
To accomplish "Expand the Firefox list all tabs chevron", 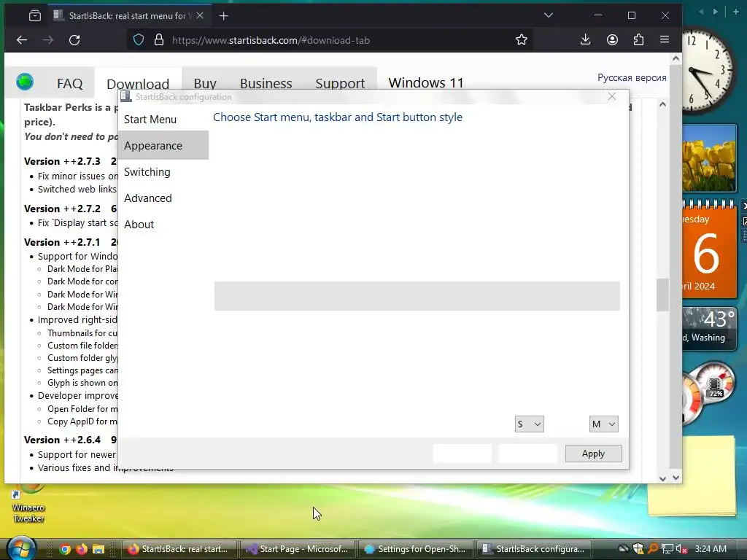I will (549, 15).
